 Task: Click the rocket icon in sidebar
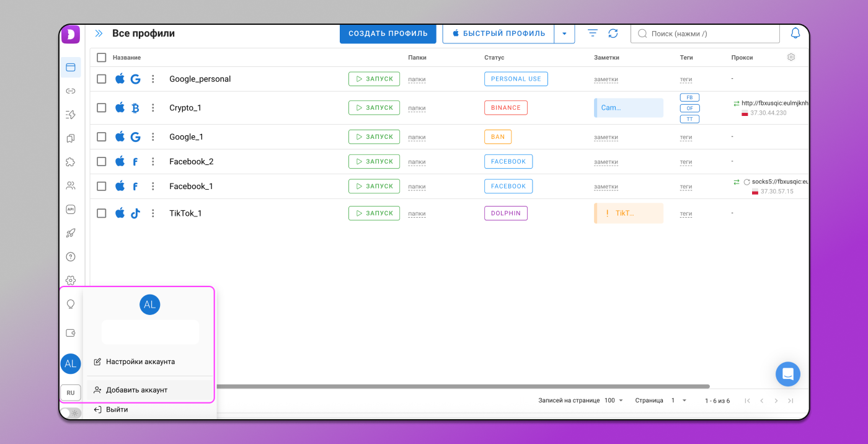tap(71, 233)
